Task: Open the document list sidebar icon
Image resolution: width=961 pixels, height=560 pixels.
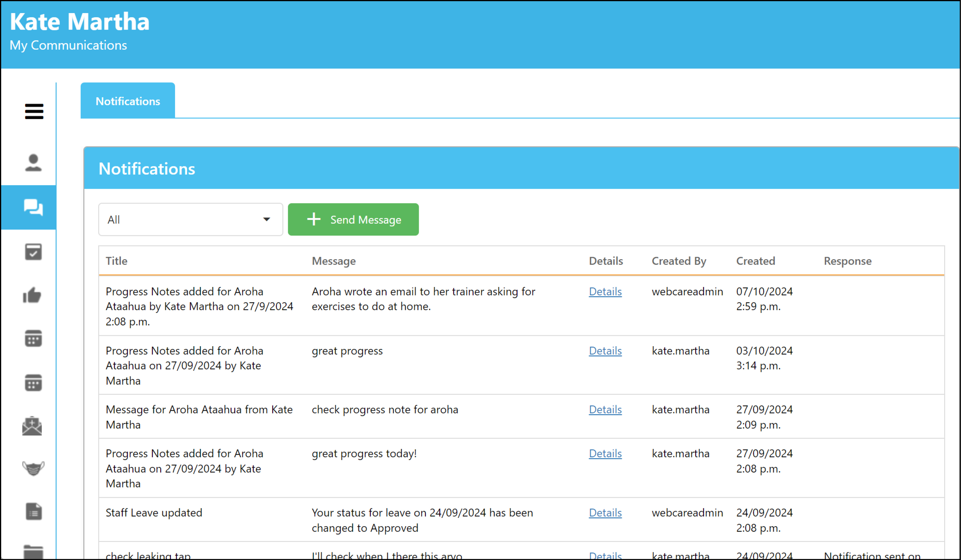Action: point(34,512)
